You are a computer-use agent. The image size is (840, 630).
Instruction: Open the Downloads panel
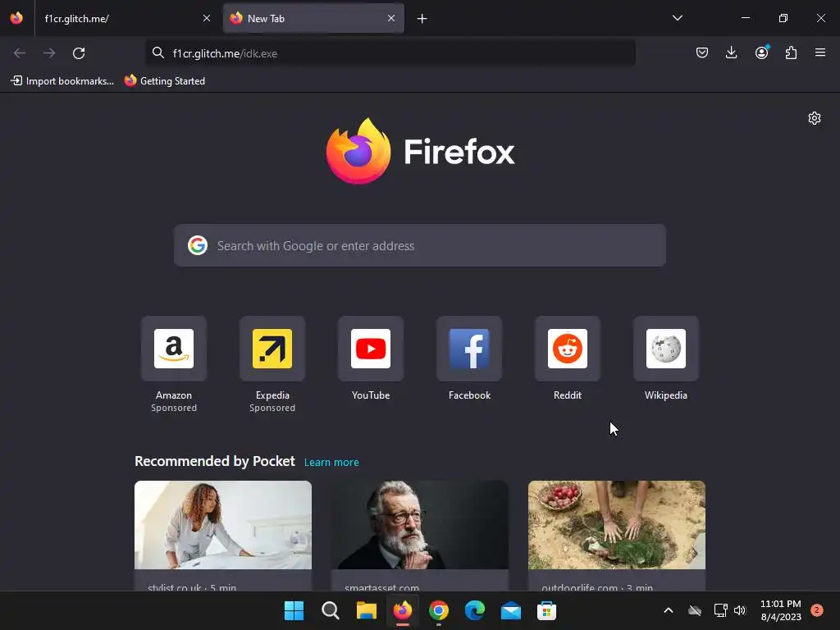pyautogui.click(x=731, y=52)
